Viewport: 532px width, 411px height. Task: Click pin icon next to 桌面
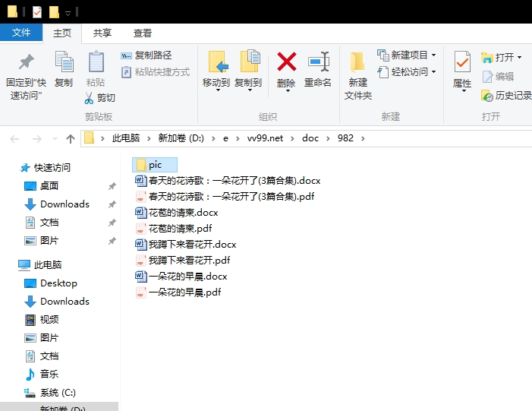pos(112,186)
